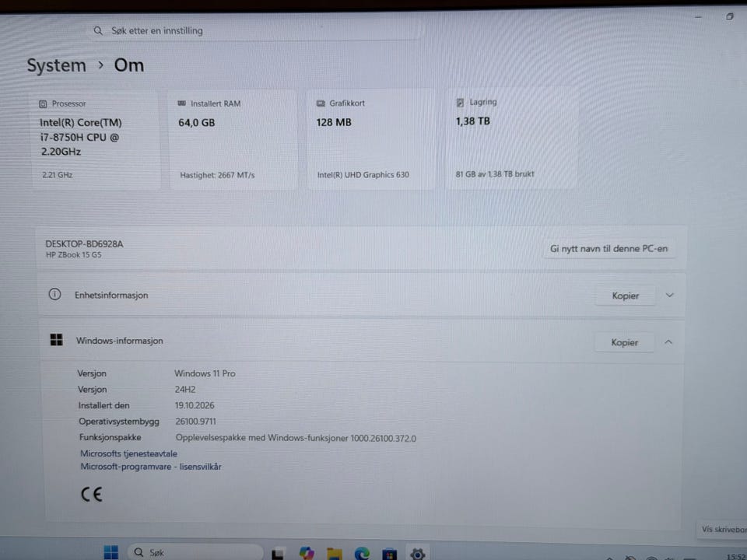Open Task View from the taskbar
This screenshot has width=747, height=560.
coord(278,554)
